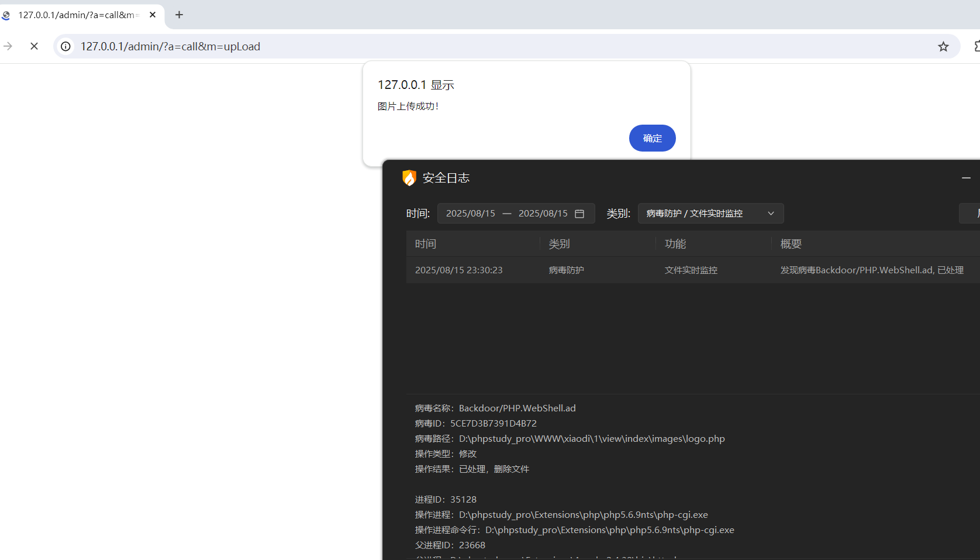Minimize the 安全日志 window
980x560 pixels.
tap(966, 178)
